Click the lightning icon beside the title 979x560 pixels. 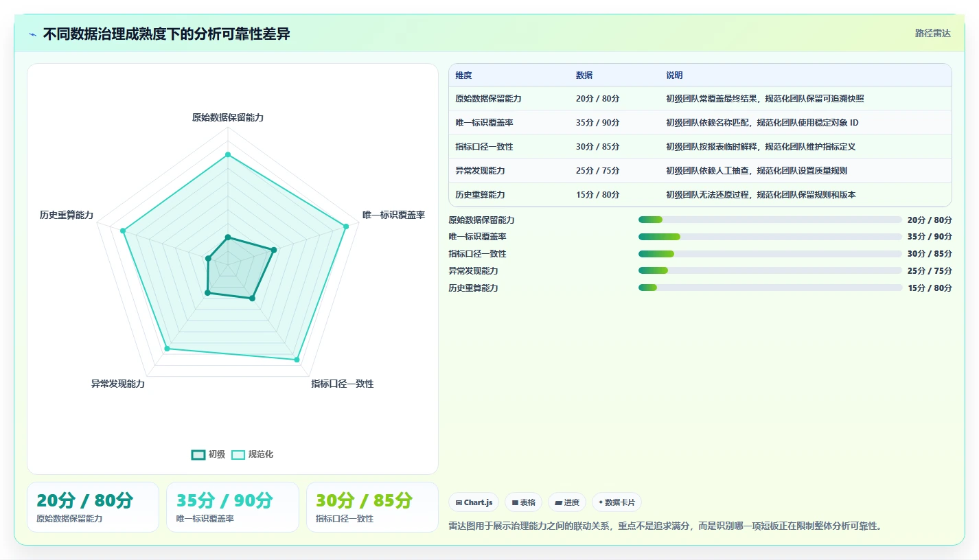pos(32,34)
